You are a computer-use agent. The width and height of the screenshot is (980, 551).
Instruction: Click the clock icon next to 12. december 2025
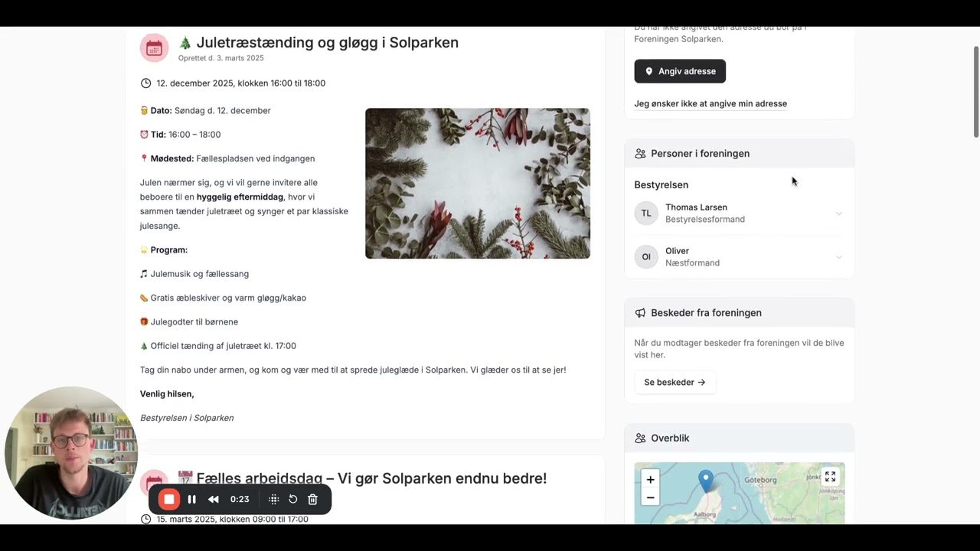(x=146, y=83)
